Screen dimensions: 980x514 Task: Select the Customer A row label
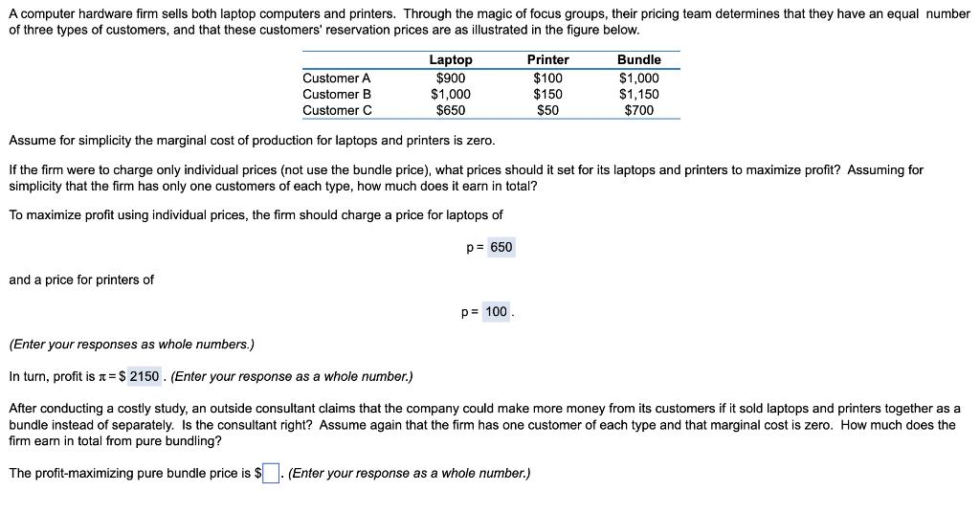[x=336, y=78]
